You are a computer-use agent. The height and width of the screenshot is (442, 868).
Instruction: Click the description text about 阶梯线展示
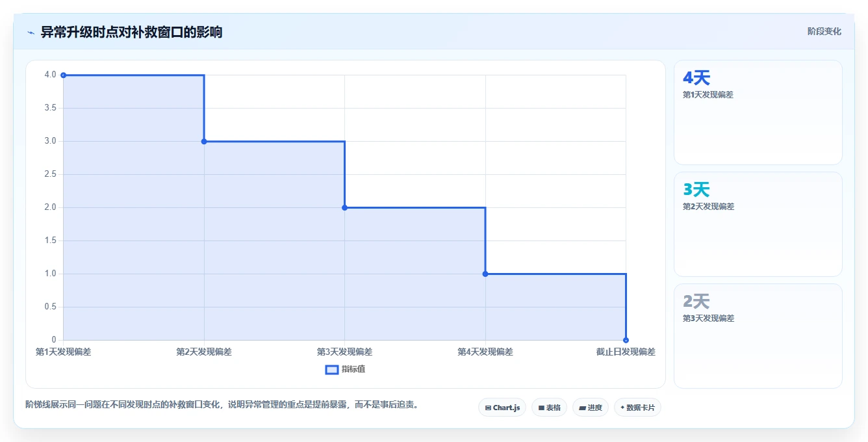[x=222, y=404]
